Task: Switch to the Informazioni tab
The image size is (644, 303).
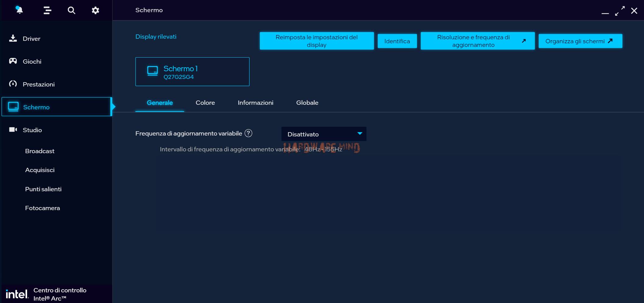Action: [x=255, y=103]
